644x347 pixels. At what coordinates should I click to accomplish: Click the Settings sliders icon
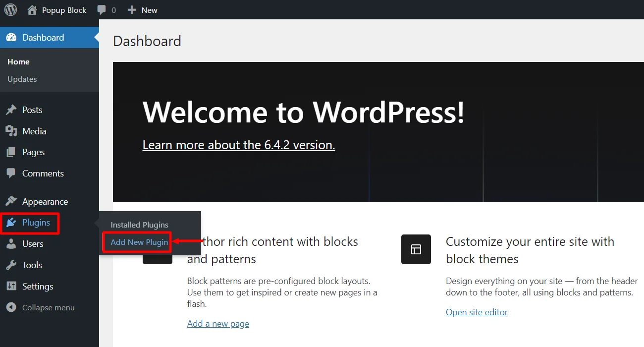(11, 287)
